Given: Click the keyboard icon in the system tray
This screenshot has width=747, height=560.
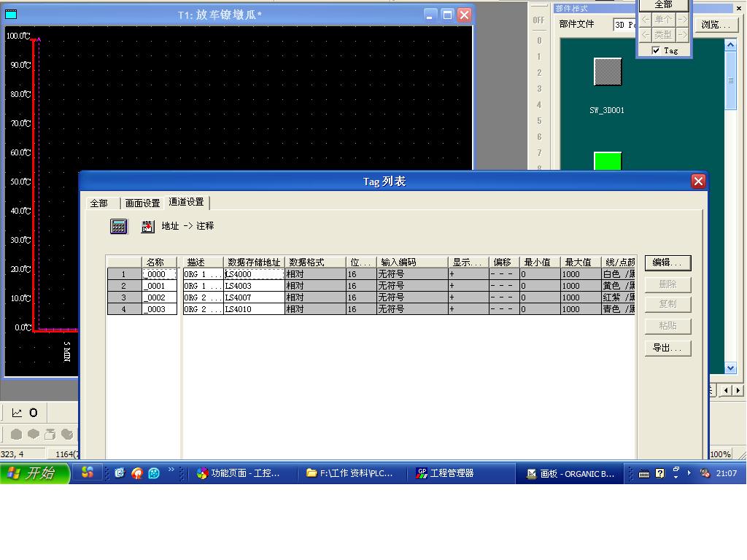Looking at the screenshot, I should point(643,473).
